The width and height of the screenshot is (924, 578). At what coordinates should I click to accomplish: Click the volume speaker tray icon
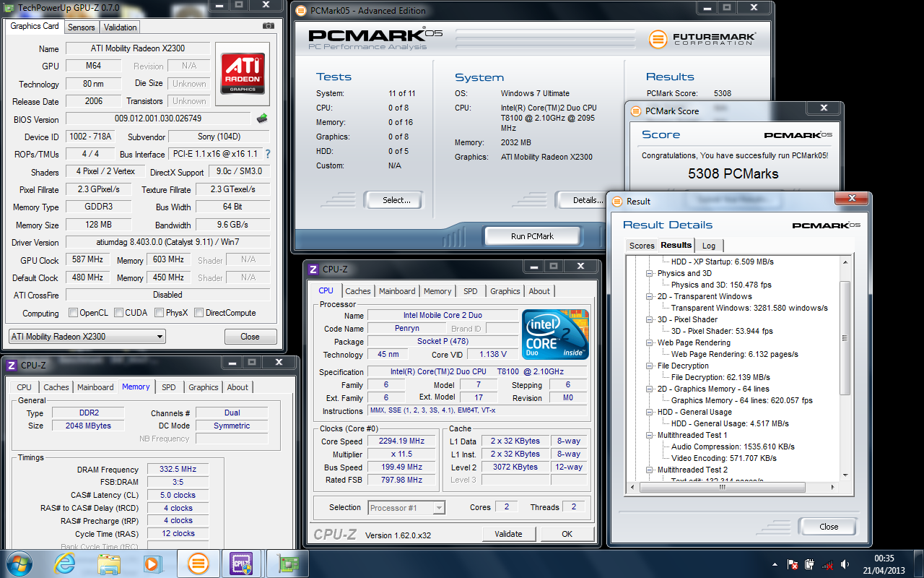(845, 564)
